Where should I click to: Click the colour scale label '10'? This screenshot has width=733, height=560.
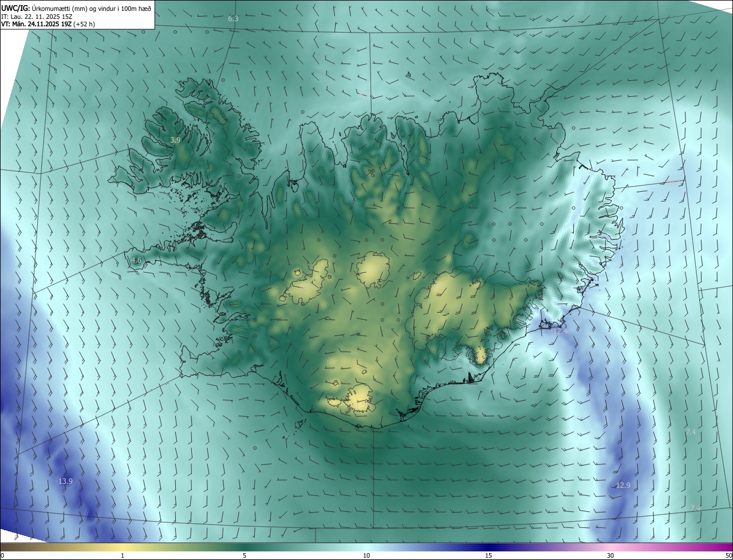point(366,555)
